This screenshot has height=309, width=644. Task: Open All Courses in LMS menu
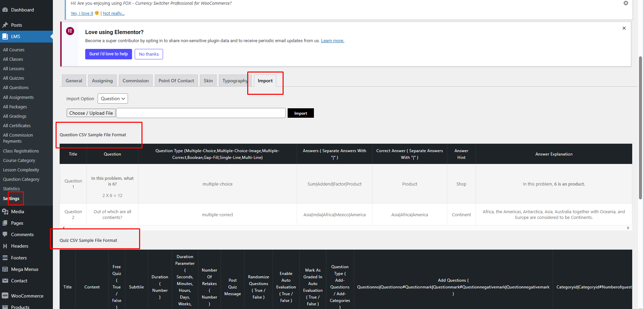point(14,50)
